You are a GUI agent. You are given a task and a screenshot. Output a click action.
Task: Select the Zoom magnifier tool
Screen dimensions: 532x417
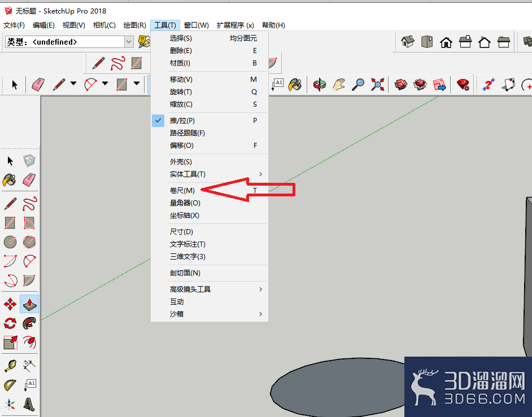(x=358, y=85)
